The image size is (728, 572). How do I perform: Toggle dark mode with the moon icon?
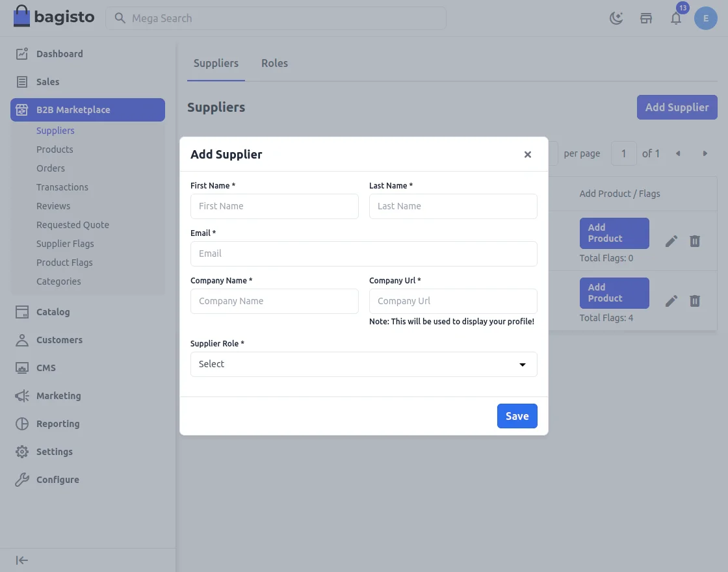(x=616, y=18)
